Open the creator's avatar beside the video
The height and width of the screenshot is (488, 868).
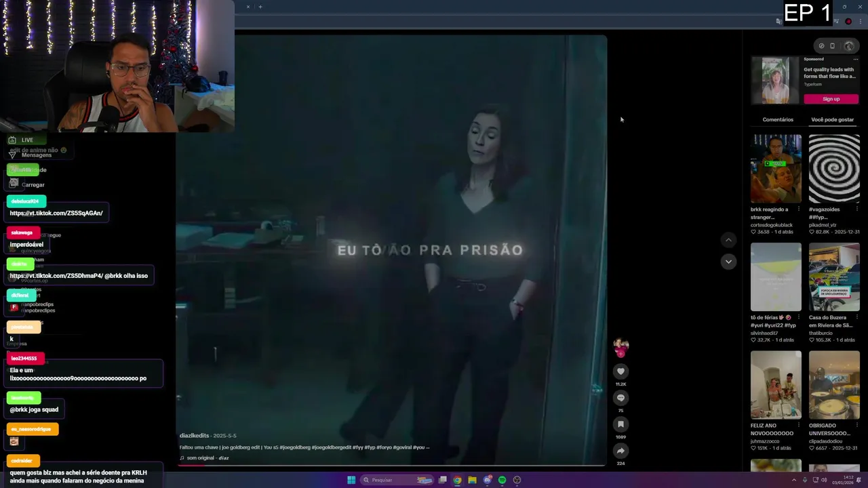click(620, 346)
